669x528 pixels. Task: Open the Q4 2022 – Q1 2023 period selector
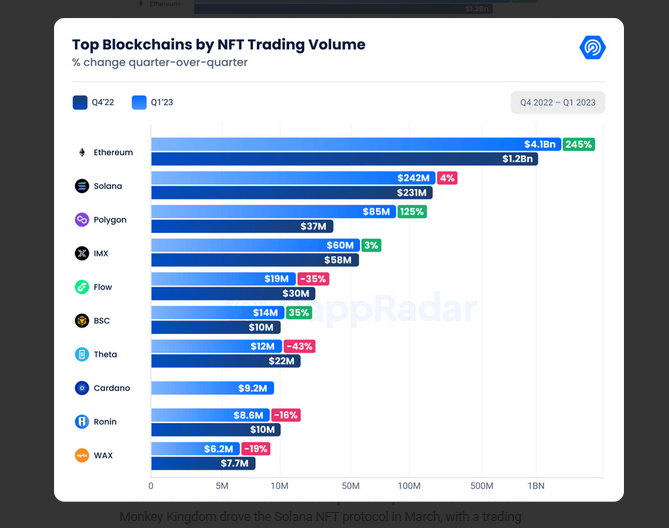[x=557, y=102]
